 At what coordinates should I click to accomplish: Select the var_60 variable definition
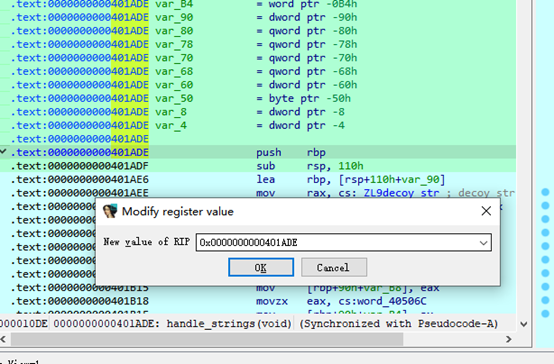(258, 85)
